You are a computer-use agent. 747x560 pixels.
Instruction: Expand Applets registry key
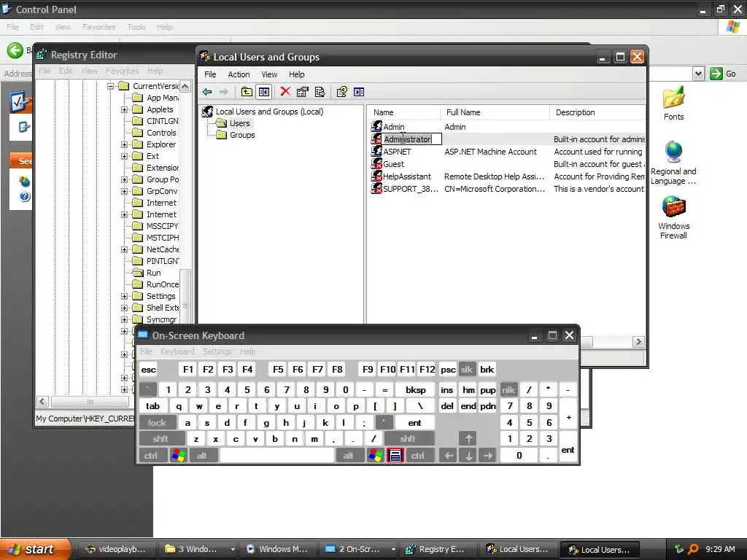point(124,109)
